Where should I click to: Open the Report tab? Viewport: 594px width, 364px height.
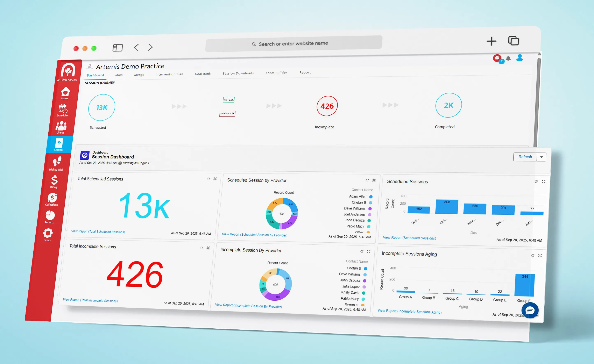coord(305,72)
